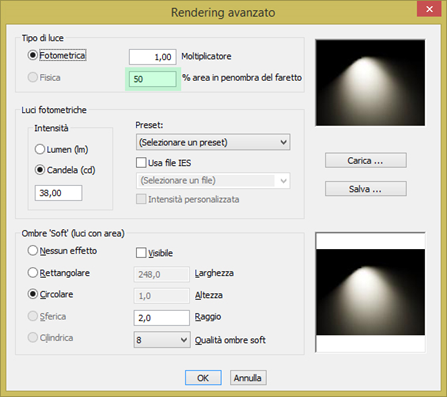Click the Carica button

366,160
